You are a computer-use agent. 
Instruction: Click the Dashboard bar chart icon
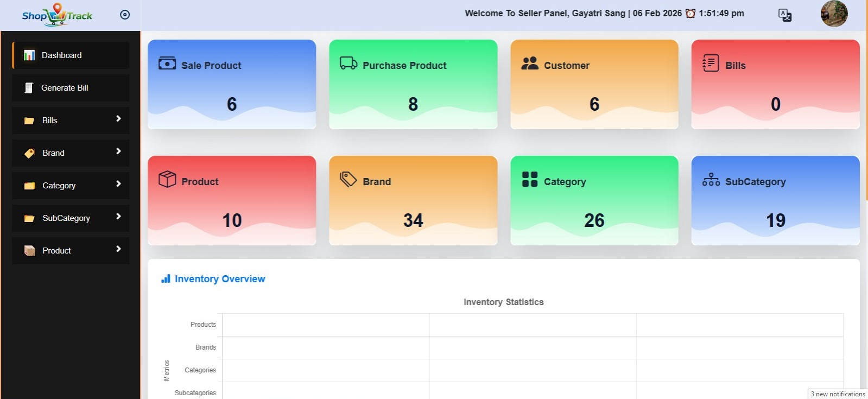pos(29,55)
